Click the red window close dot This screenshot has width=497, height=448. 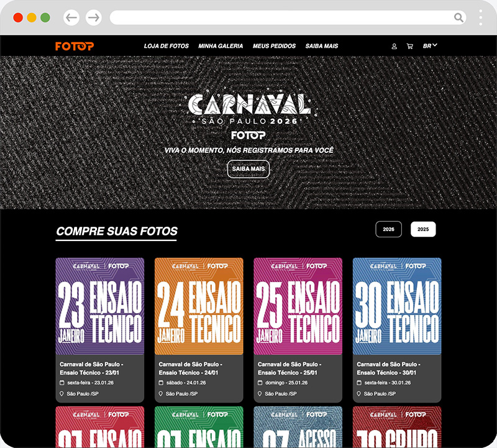click(x=18, y=17)
